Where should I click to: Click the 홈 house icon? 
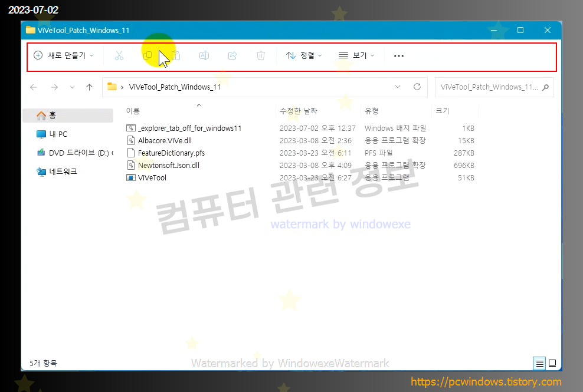(x=41, y=116)
